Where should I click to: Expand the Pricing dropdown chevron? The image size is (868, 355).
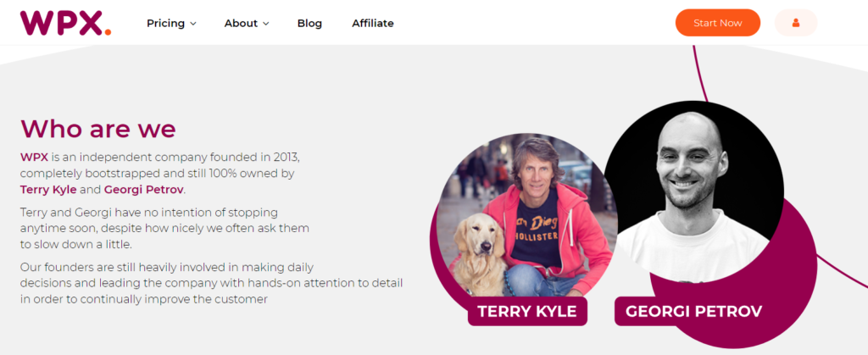pos(193,24)
